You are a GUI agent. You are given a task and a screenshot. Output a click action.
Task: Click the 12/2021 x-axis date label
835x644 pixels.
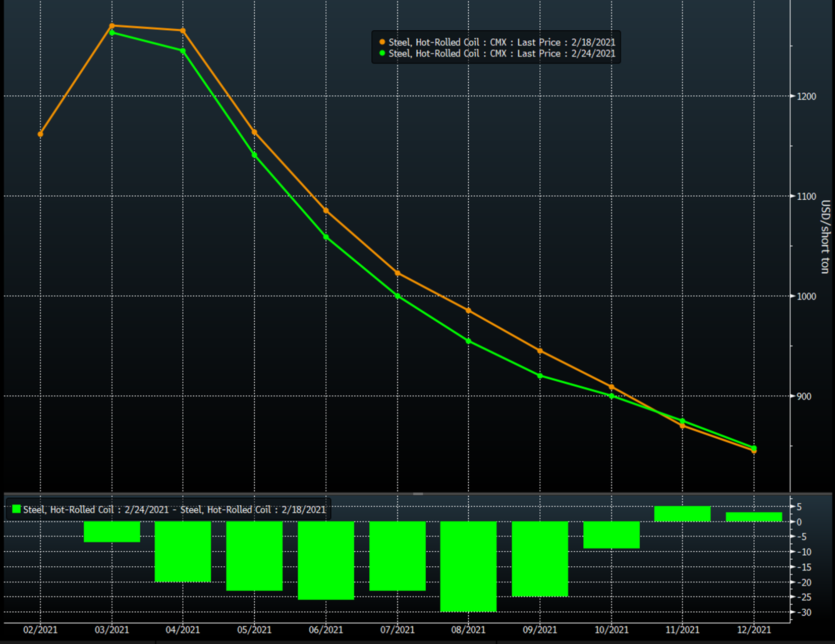coord(754,630)
